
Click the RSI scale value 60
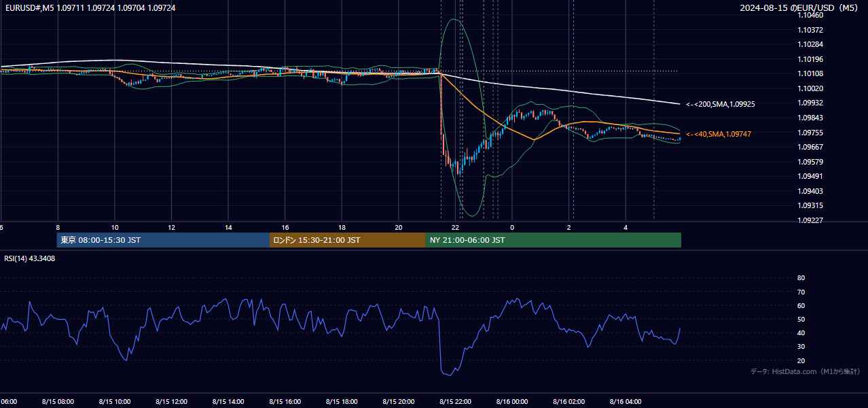coord(801,305)
